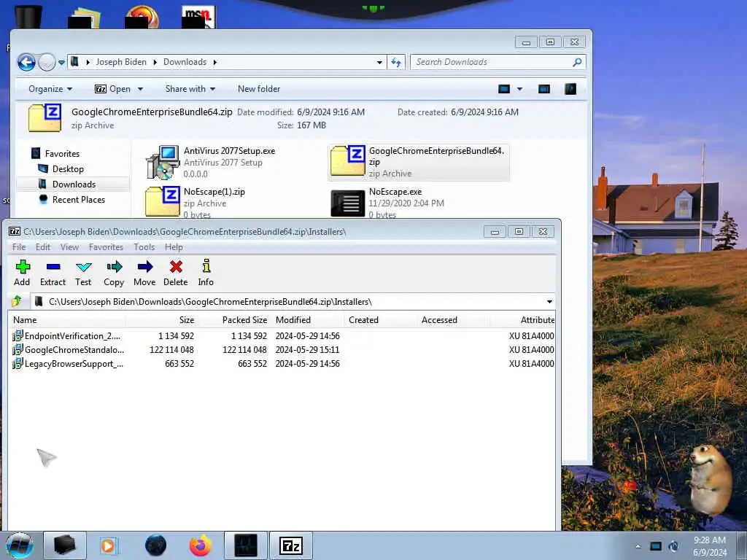Open the MSN desktop shortcut

198,16
